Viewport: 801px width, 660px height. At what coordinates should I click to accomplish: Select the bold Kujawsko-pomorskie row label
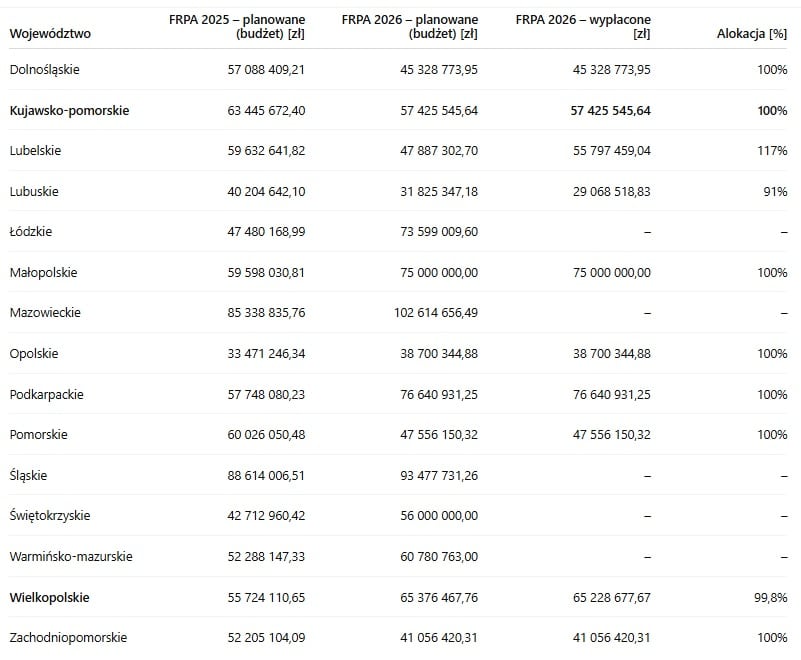point(69,111)
